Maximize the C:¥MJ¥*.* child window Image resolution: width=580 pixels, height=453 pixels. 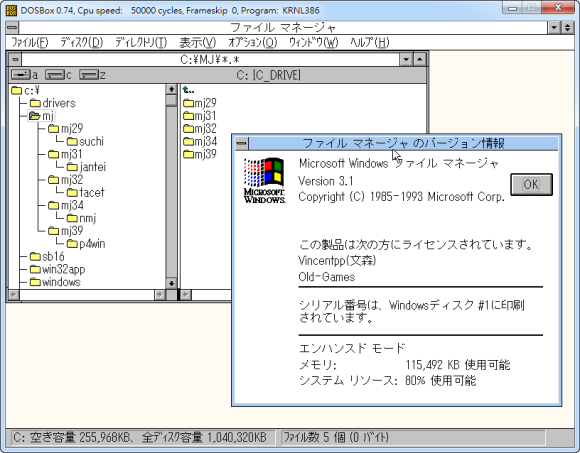click(420, 59)
